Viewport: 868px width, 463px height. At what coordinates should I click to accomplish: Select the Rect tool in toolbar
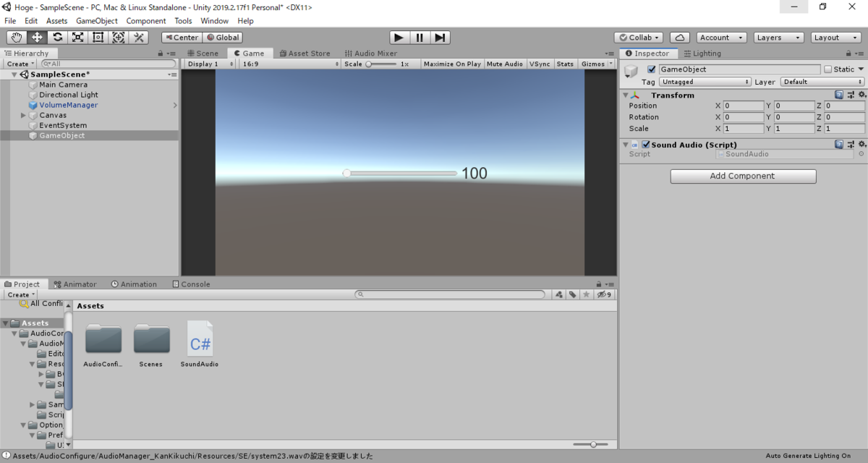click(98, 38)
